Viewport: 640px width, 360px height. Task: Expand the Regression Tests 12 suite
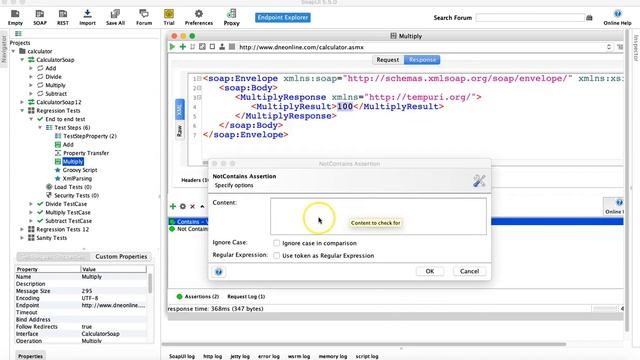pos(22,229)
